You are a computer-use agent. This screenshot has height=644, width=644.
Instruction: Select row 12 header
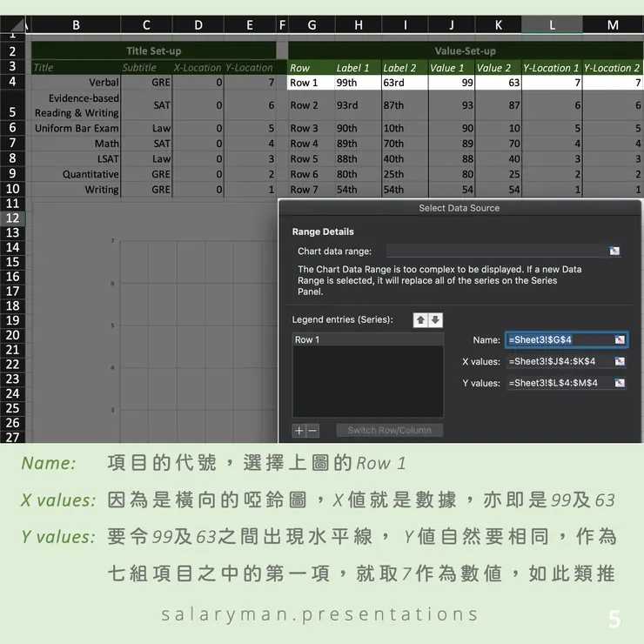point(13,218)
